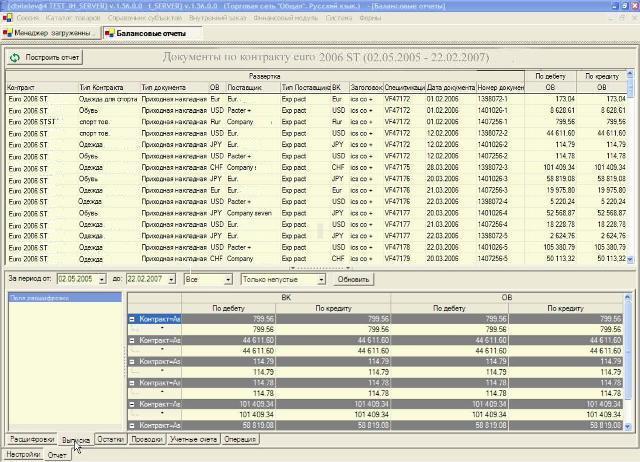The height and width of the screenshot is (462, 640).
Task: Sort by the Контракт column header
Action: coord(42,87)
